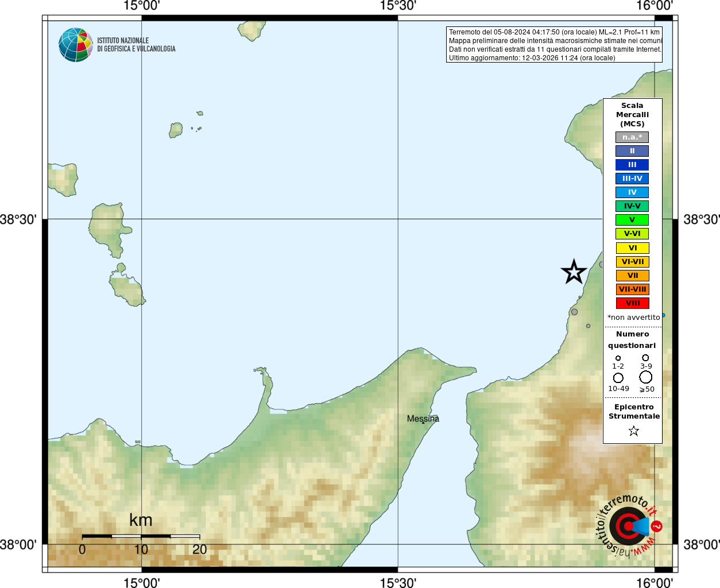Click the earthquake info text box
Viewport: 720px width, 588px height.
[x=554, y=45]
